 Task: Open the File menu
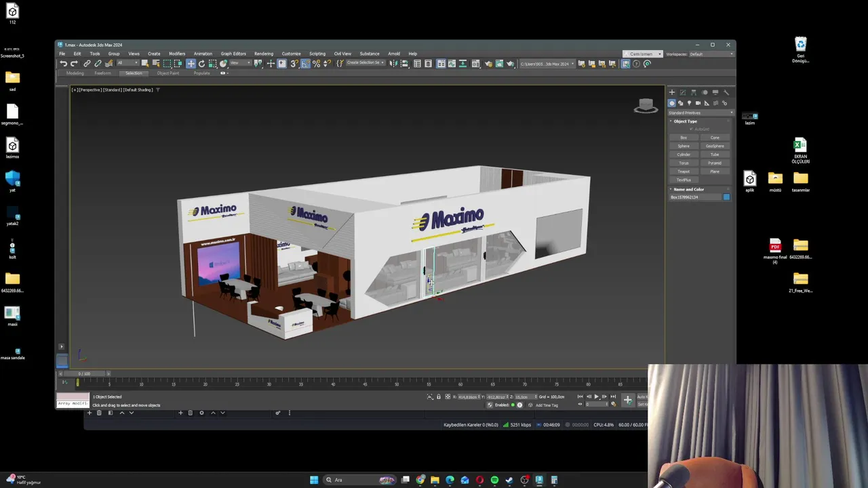62,54
